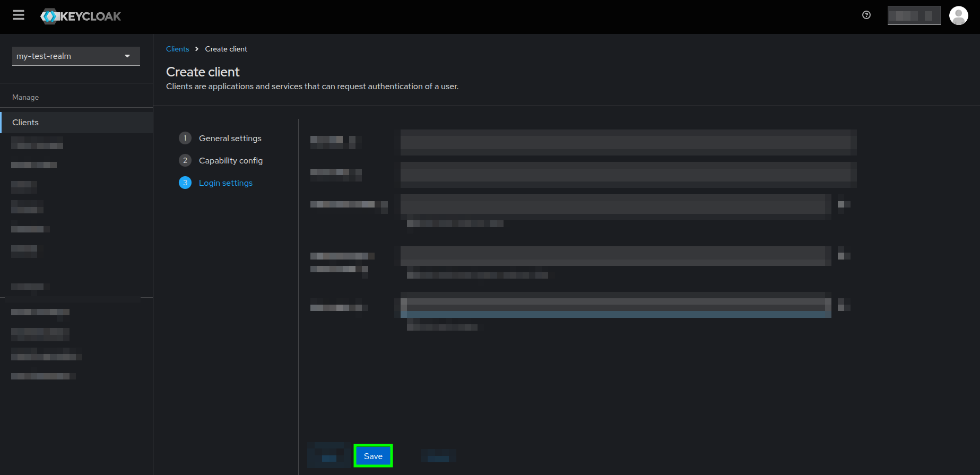Viewport: 980px width, 475px height.
Task: Expand the my-test-realm realm selector
Action: point(76,56)
